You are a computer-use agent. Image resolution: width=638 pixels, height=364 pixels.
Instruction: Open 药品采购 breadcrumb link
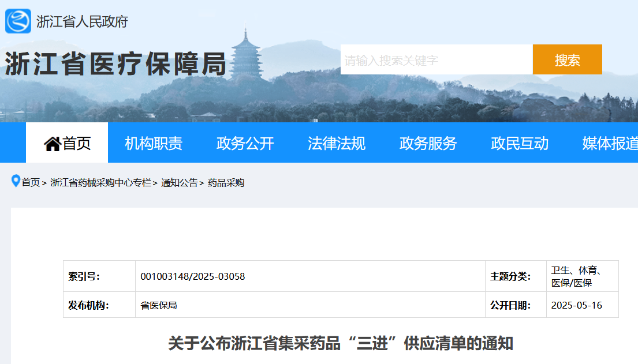tap(226, 183)
